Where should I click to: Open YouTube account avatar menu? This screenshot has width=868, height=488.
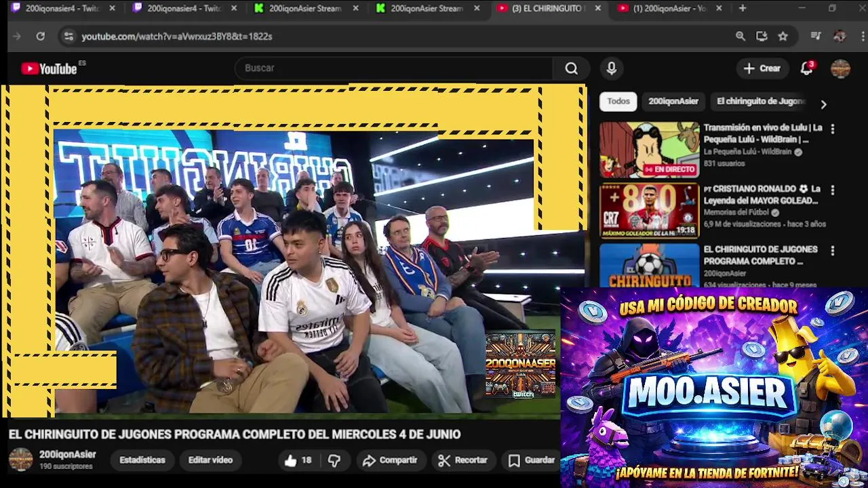tap(840, 68)
